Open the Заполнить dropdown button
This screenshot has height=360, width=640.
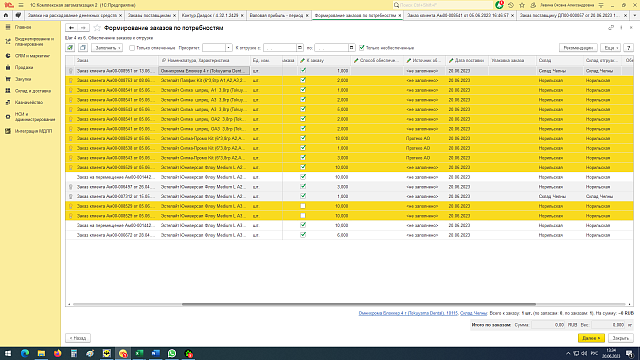107,48
